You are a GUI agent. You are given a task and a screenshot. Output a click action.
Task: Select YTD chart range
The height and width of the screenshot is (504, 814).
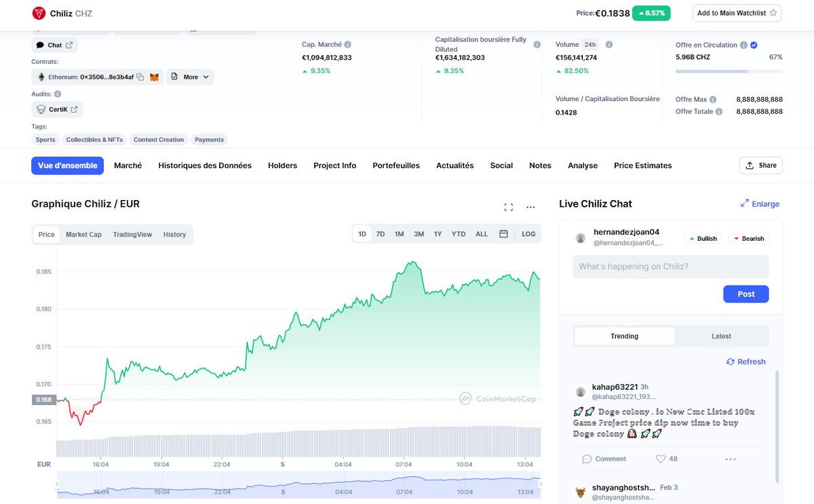click(x=459, y=234)
